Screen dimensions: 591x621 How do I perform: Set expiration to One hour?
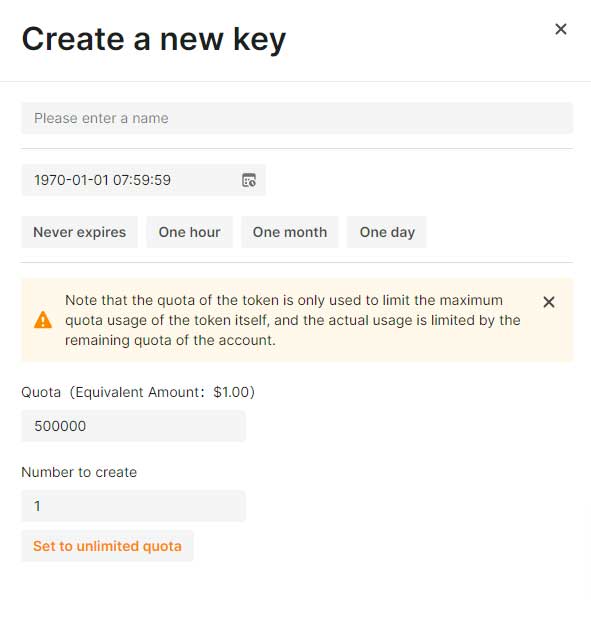coord(189,232)
